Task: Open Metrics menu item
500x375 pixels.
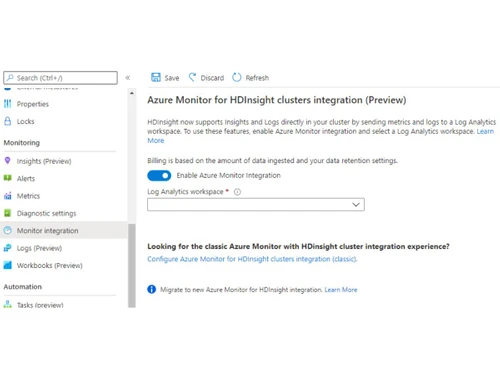Action: [28, 196]
